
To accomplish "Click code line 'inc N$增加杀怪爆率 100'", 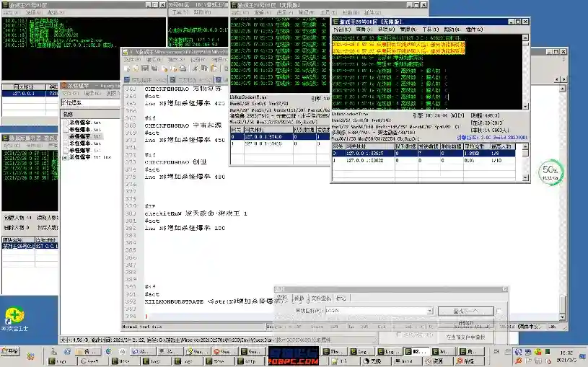I will click(x=185, y=228).
